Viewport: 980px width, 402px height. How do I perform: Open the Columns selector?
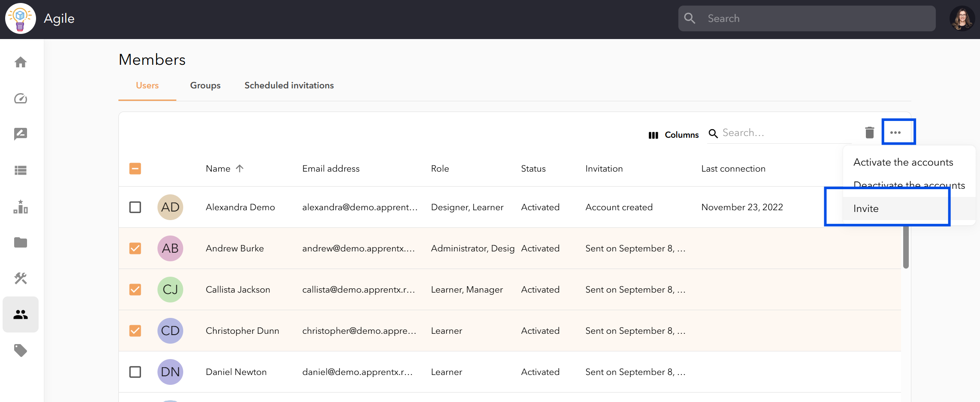click(x=674, y=135)
